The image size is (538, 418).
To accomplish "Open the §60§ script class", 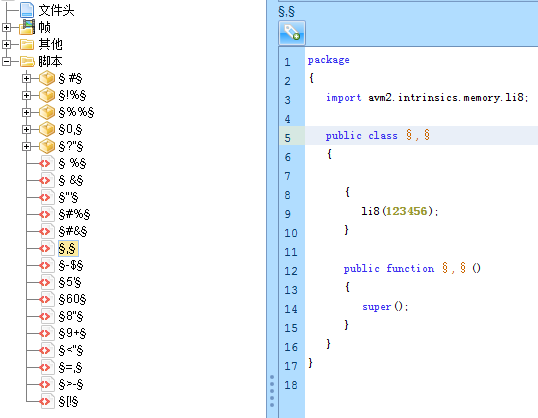I will (72, 299).
